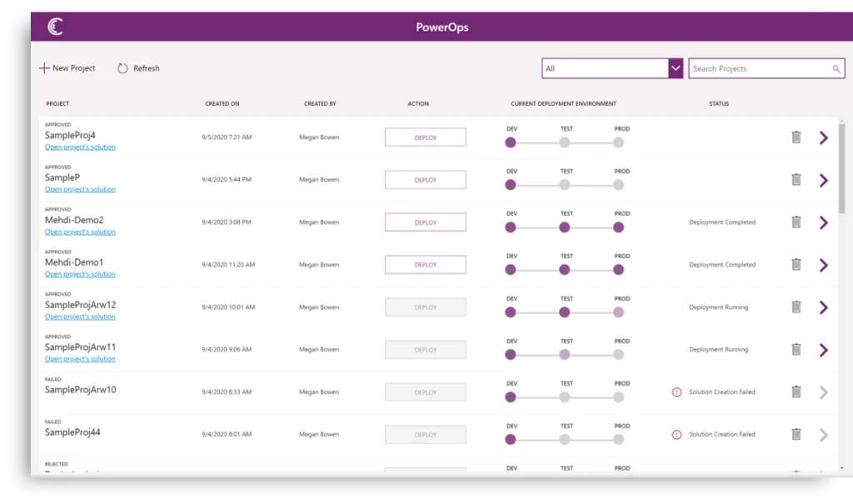Image resolution: width=853 pixels, height=504 pixels.
Task: Click the trash icon for SampleProj4
Action: 796,137
